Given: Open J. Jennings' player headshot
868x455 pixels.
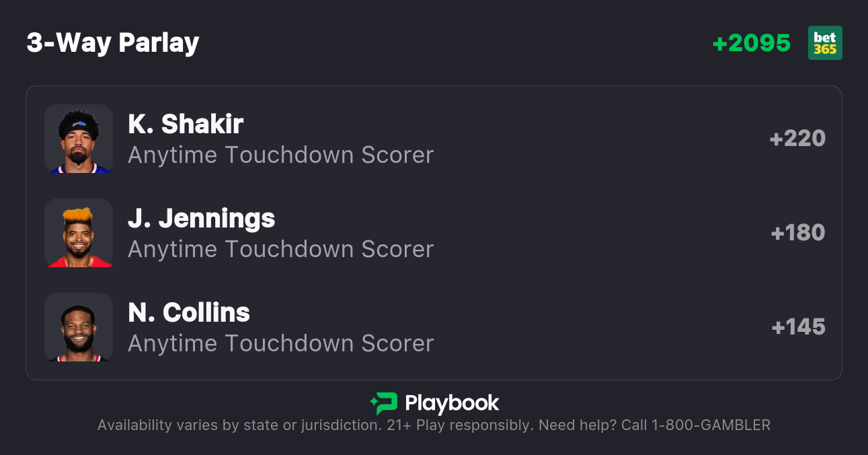Looking at the screenshot, I should pyautogui.click(x=79, y=233).
